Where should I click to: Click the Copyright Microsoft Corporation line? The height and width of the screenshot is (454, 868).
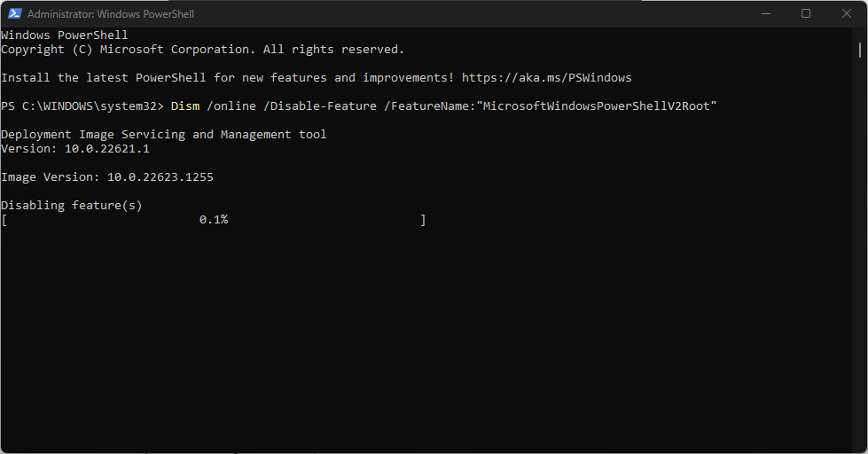tap(203, 50)
